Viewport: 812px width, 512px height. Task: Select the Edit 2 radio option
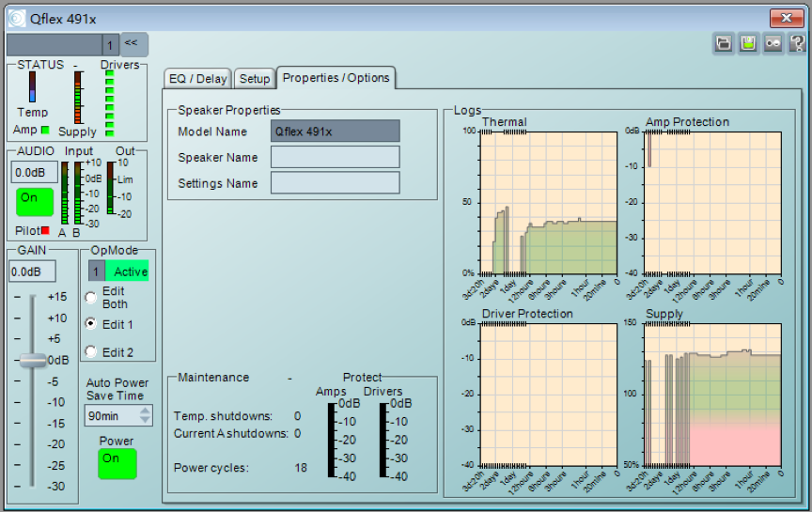click(91, 352)
